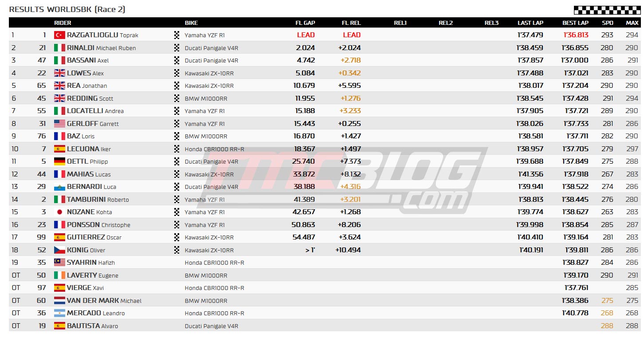The height and width of the screenshot is (337, 644).
Task: Select the Italian flag beside BASSANI Axel
Action: pyautogui.click(x=59, y=60)
